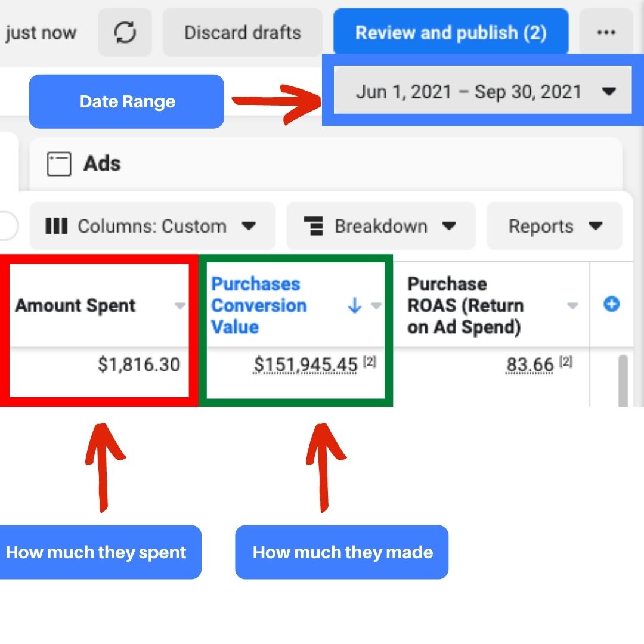Click the footnote marker beside 83.66
The image size is (644, 644).
(566, 362)
